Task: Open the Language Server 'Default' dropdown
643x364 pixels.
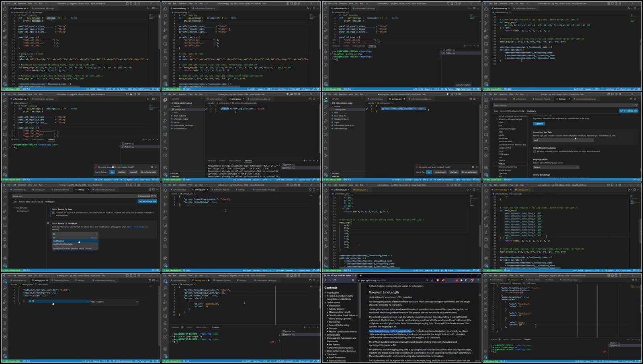Action: click(556, 167)
